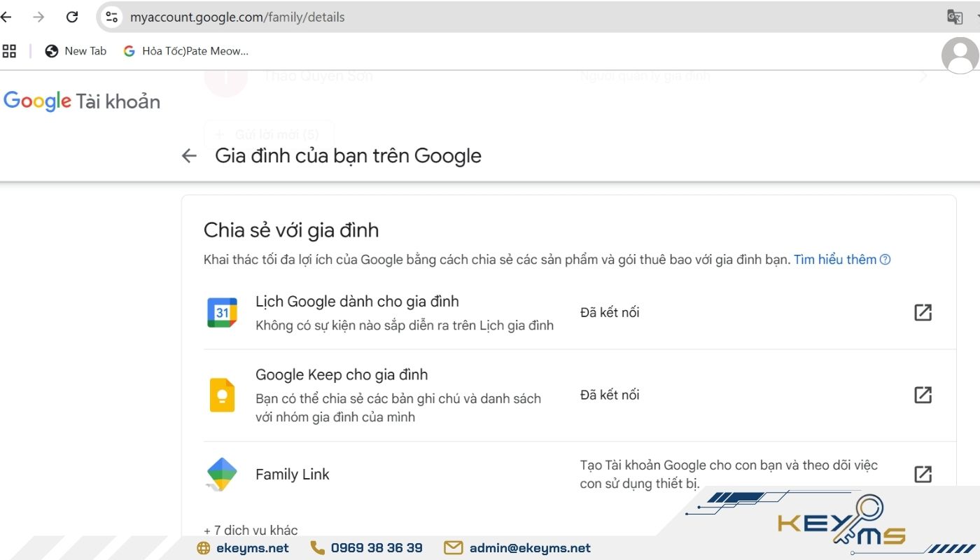
Task: Open external link icon for Family Link row
Action: click(x=923, y=474)
